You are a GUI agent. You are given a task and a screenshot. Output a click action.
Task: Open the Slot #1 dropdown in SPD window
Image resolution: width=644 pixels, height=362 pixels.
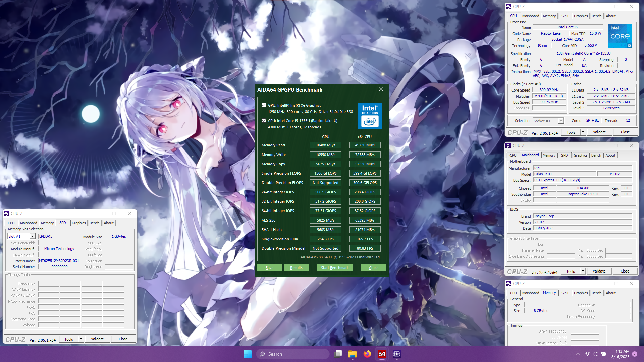point(33,237)
